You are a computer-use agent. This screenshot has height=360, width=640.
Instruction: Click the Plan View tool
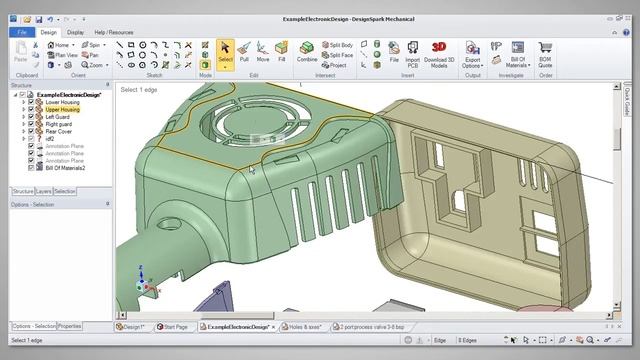[x=62, y=55]
